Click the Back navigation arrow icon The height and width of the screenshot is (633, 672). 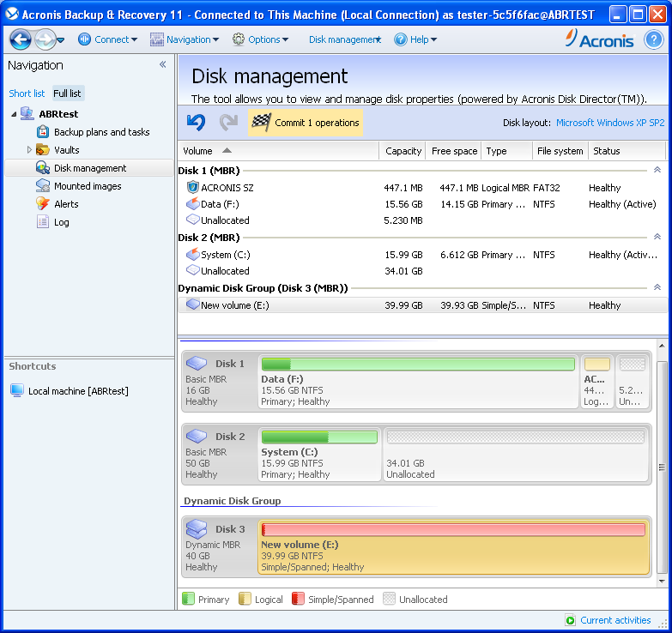tap(21, 39)
